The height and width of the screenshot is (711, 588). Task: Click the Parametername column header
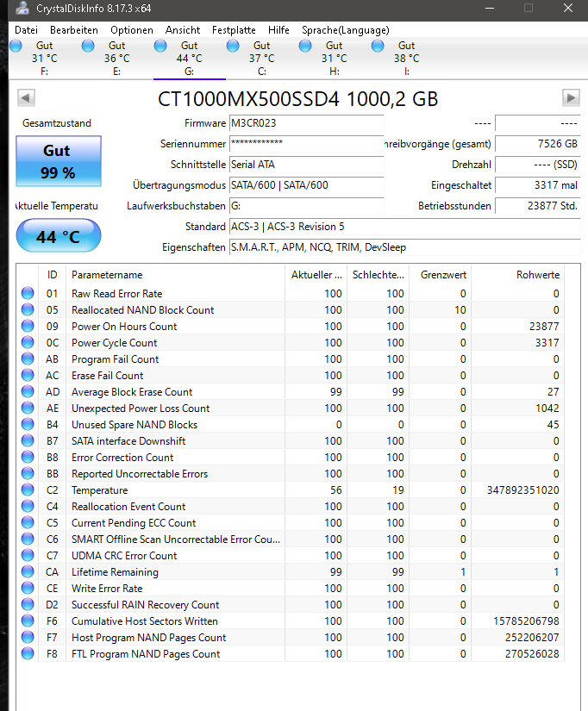coord(176,275)
